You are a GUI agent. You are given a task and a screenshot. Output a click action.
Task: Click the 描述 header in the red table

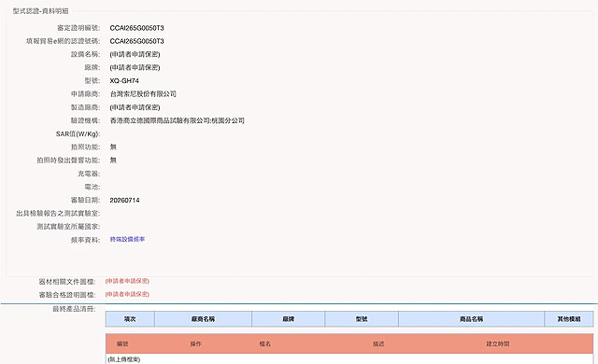click(378, 343)
